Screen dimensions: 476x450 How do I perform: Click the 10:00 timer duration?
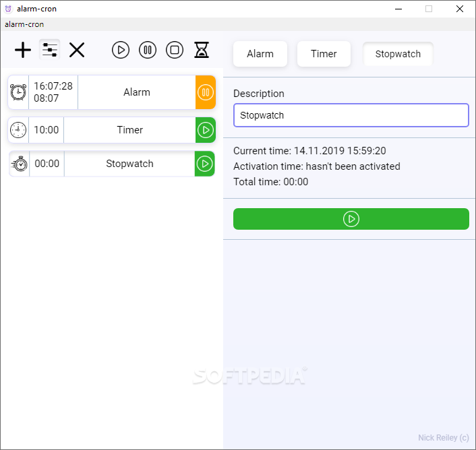pyautogui.click(x=46, y=130)
